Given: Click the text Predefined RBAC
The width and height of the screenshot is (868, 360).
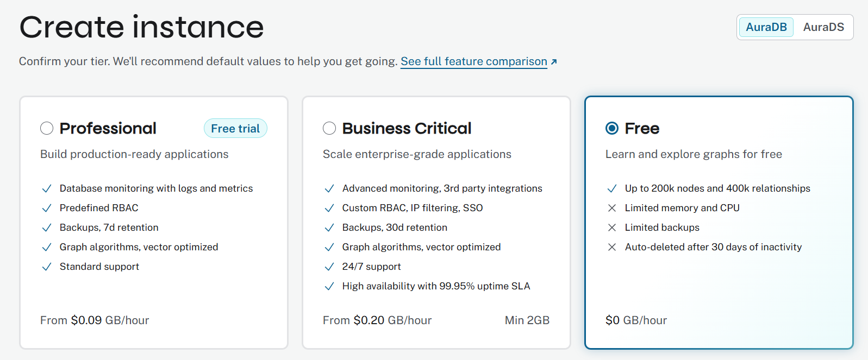Looking at the screenshot, I should 99,208.
